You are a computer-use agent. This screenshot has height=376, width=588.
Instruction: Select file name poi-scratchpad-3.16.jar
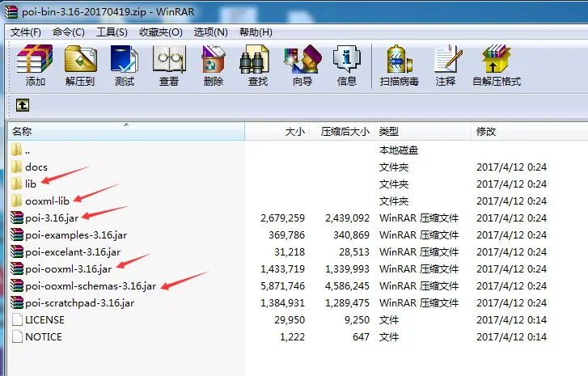79,303
